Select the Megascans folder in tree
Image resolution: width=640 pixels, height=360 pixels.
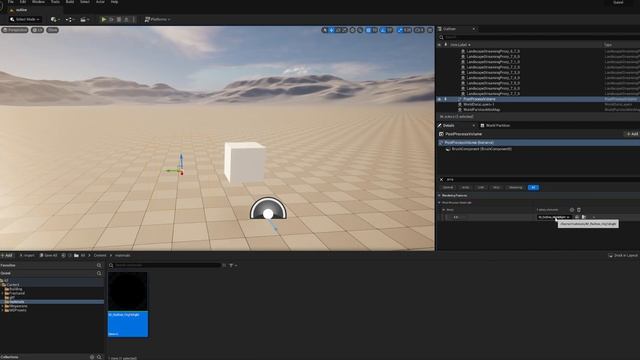pyautogui.click(x=18, y=306)
